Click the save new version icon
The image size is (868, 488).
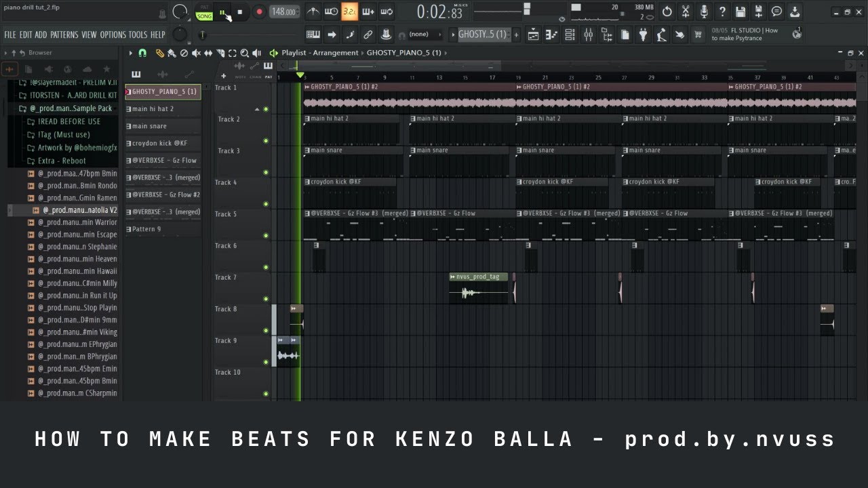tap(759, 12)
